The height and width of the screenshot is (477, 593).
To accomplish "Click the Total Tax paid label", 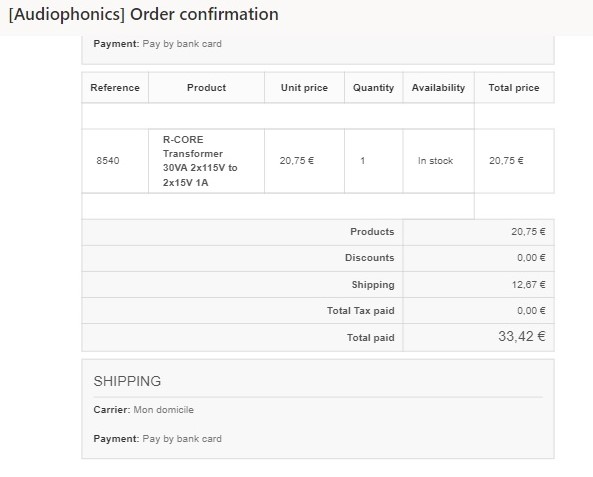I will (361, 311).
